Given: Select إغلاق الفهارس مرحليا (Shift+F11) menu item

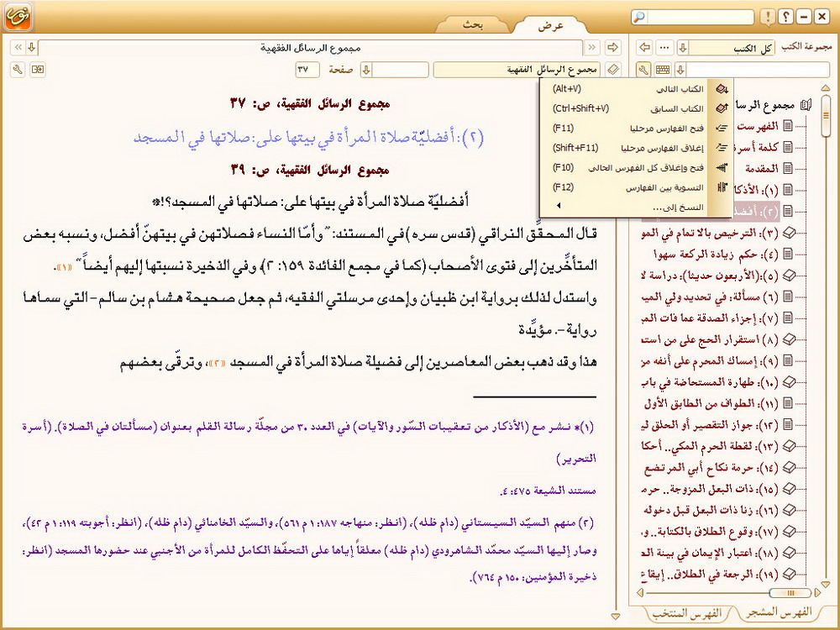Looking at the screenshot, I should 637,148.
